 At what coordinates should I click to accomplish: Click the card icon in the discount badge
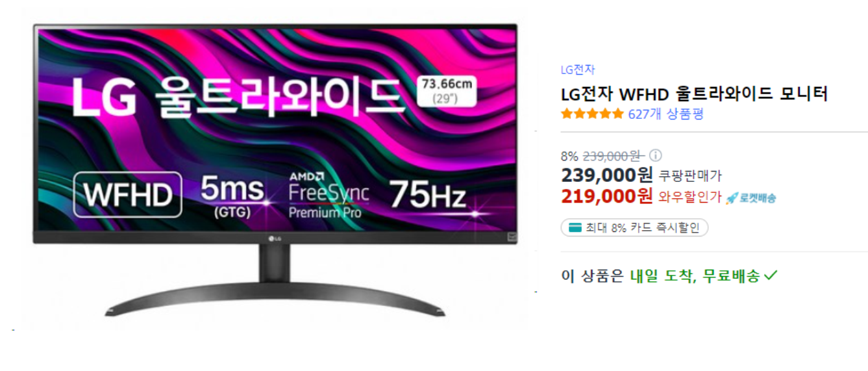pyautogui.click(x=575, y=228)
